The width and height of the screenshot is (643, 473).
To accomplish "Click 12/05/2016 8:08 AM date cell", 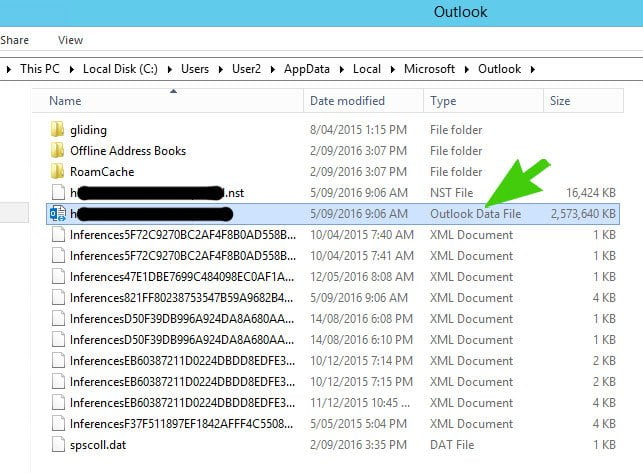I will (362, 276).
